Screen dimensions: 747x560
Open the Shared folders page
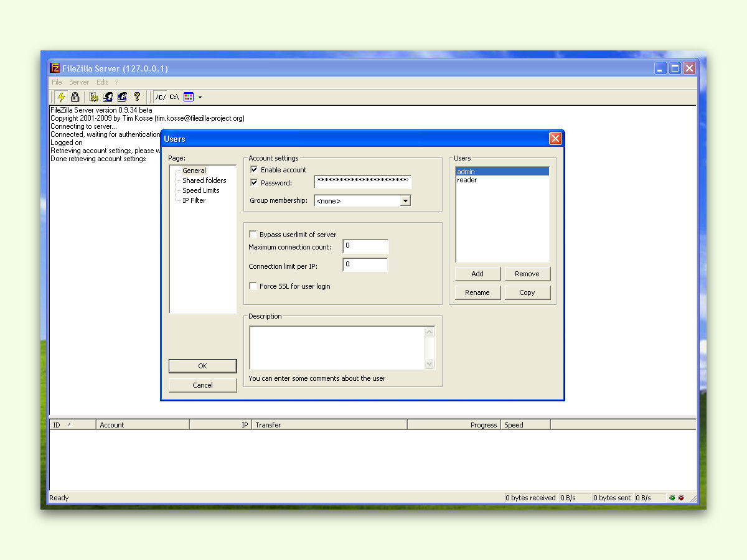tap(204, 180)
